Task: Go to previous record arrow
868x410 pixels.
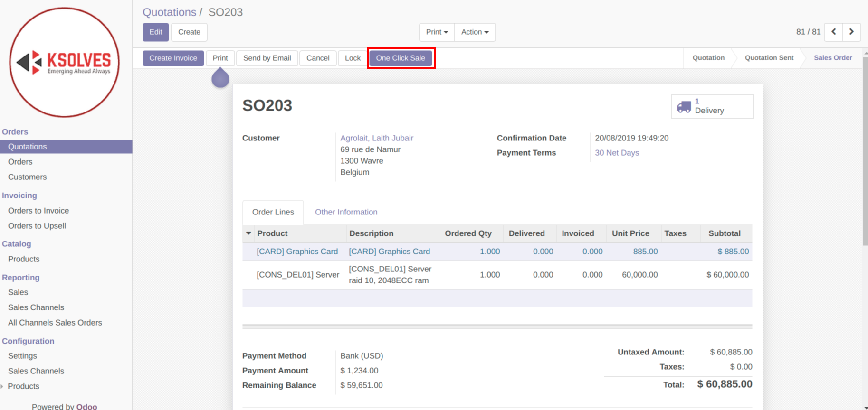Action: 833,32
